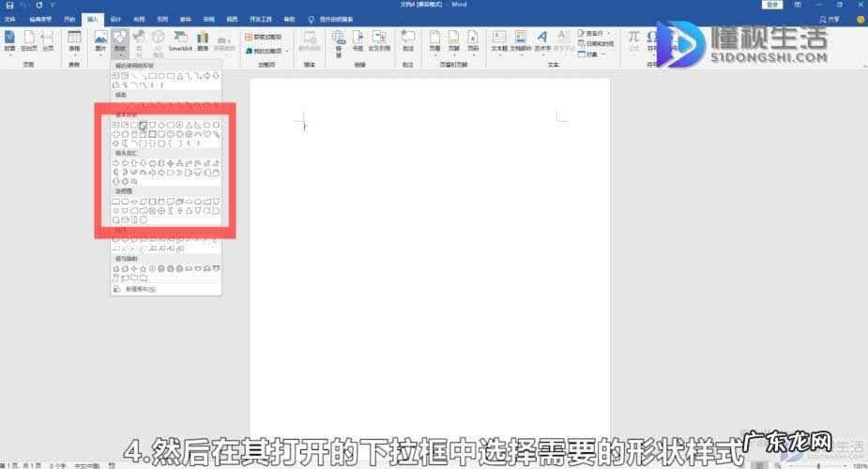The image size is (868, 469).
Task: Click the 共享 (Share) button
Action: click(x=830, y=20)
